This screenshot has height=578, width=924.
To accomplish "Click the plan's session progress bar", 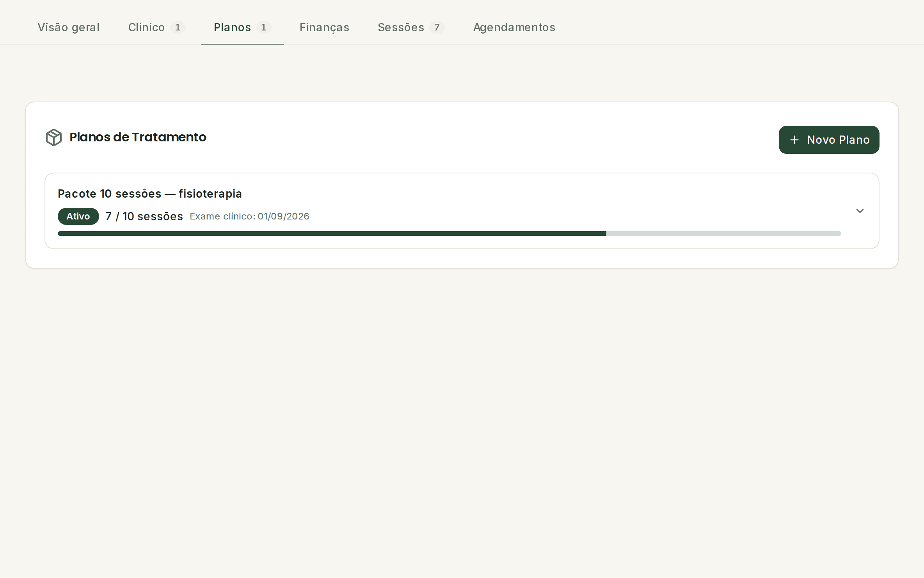I will [x=449, y=234].
